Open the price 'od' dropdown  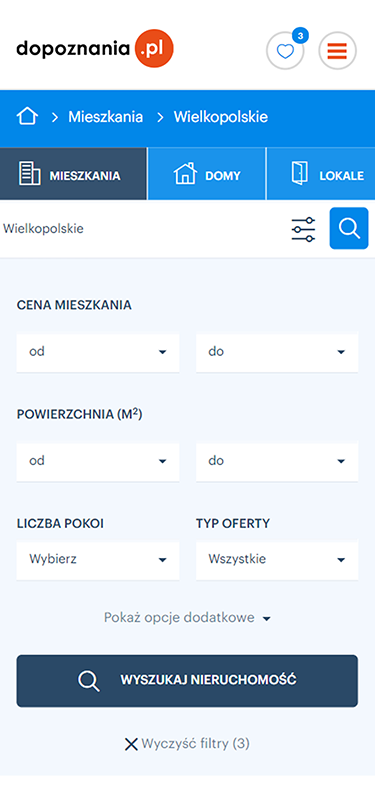(98, 352)
